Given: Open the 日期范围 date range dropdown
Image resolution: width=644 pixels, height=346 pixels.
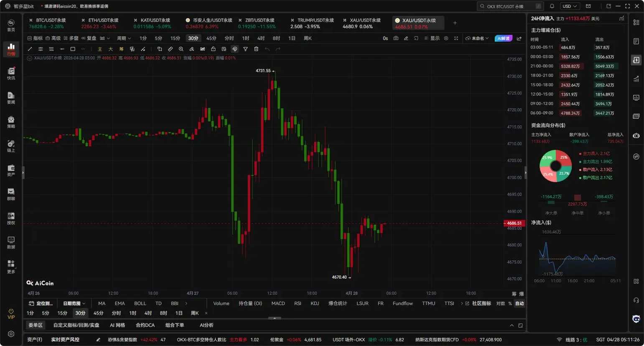Looking at the screenshot, I should (x=74, y=303).
